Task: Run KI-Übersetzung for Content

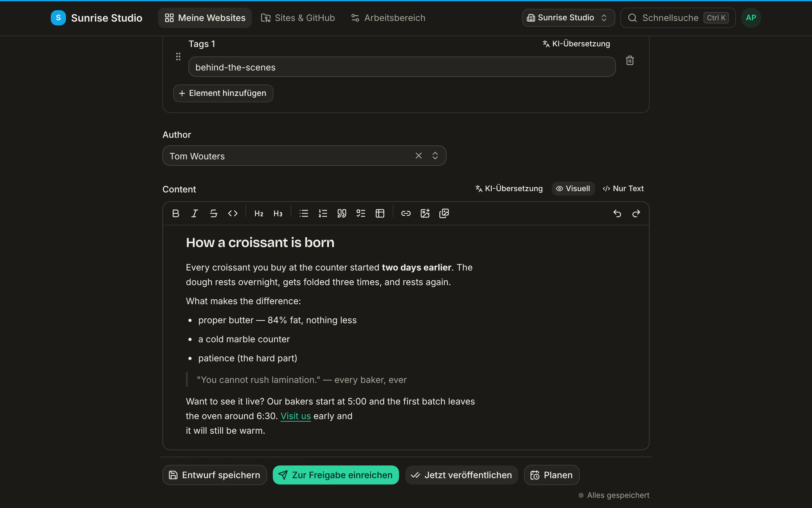Action: pyautogui.click(x=509, y=189)
